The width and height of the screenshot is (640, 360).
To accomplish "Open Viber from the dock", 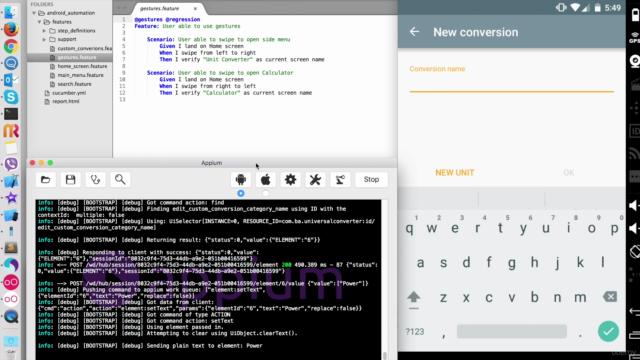I will coord(11,164).
